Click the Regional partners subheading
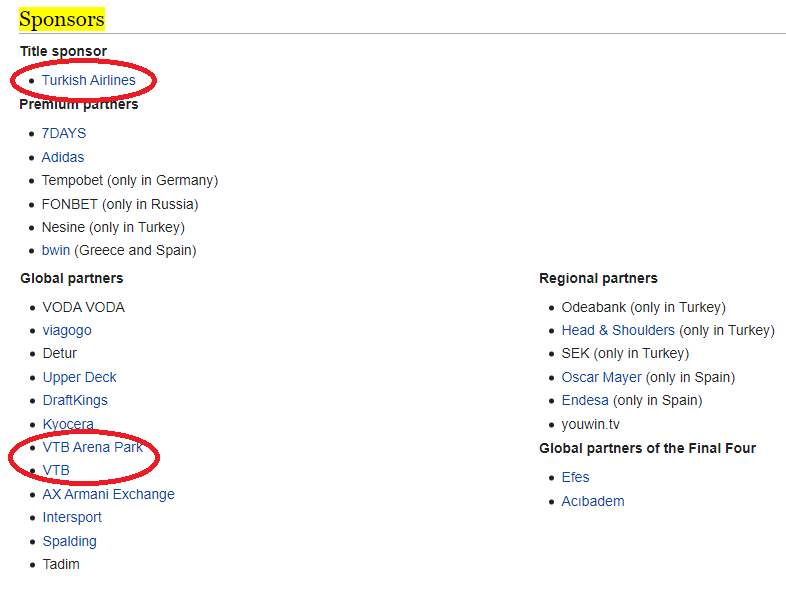786x591 pixels. (x=599, y=278)
